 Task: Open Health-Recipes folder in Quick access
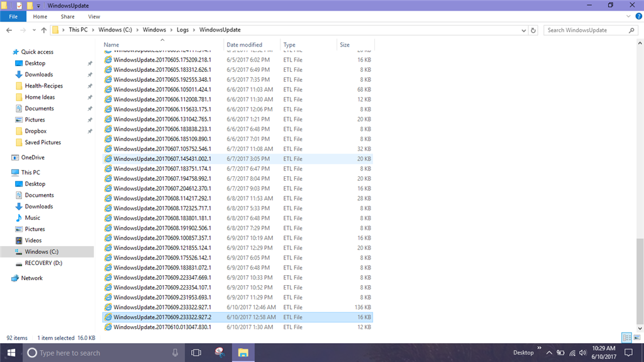[x=43, y=86]
